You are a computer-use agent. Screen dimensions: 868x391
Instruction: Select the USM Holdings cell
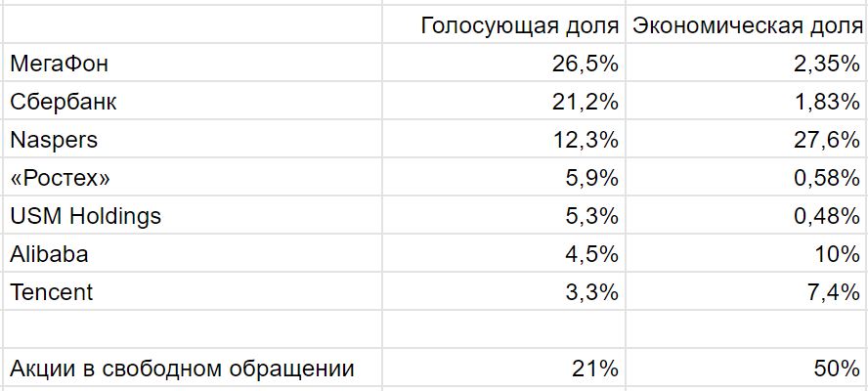pyautogui.click(x=85, y=216)
